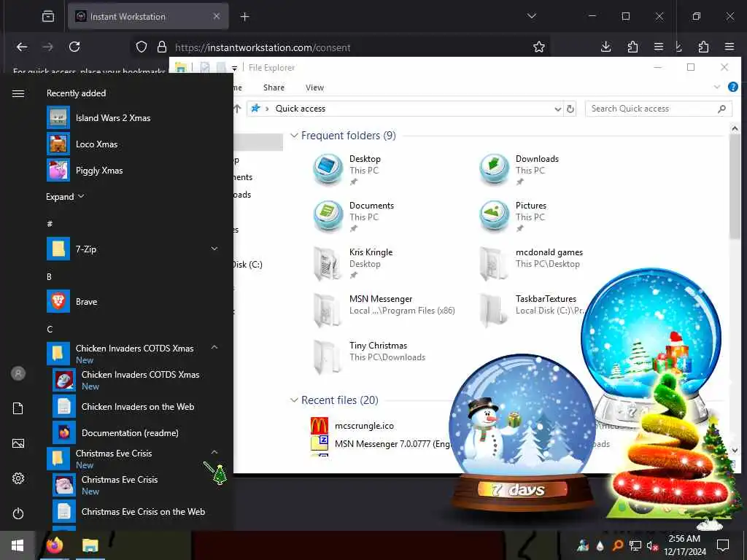Expand the File Explorer ribbon chevron
This screenshot has height=560, width=747.
coord(717,87)
